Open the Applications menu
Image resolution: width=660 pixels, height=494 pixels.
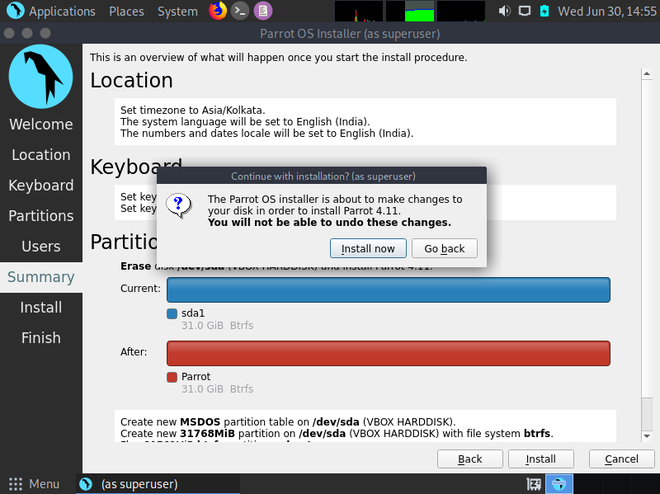[62, 11]
